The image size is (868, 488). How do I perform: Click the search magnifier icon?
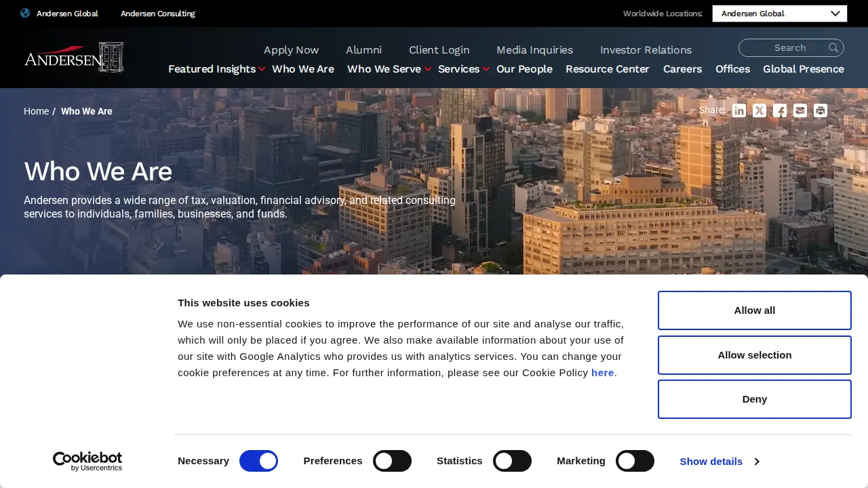(x=833, y=47)
